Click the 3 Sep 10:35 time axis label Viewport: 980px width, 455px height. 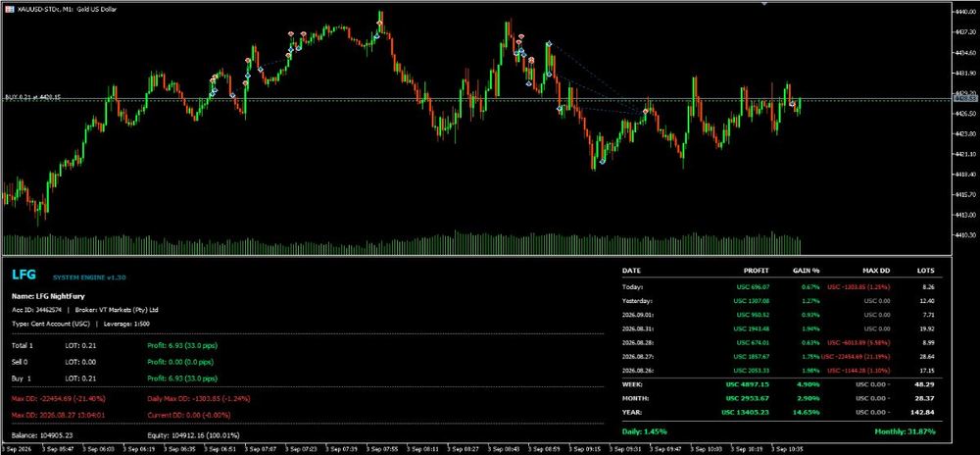click(788, 449)
